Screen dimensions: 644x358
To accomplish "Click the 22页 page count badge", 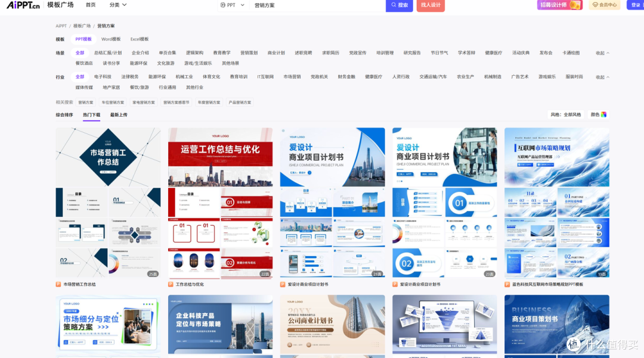I will click(x=265, y=274).
